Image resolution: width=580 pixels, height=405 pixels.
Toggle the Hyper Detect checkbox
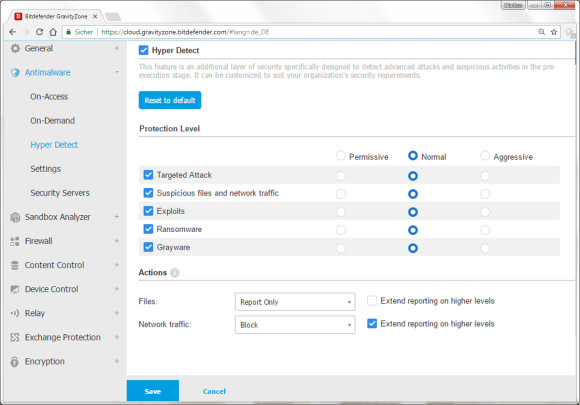tap(144, 50)
